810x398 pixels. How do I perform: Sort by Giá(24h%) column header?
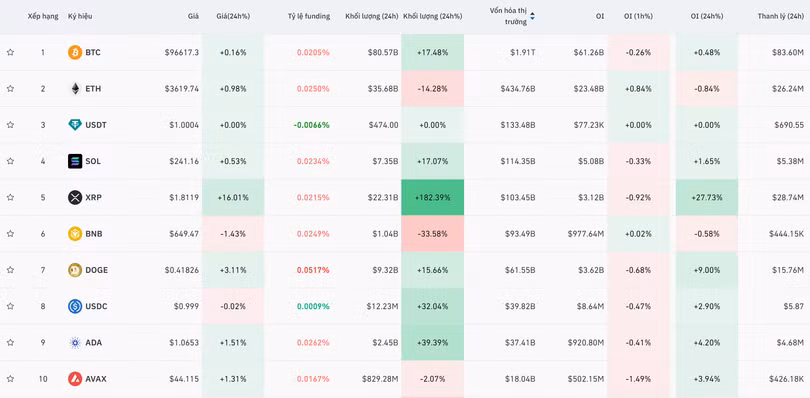(233, 16)
